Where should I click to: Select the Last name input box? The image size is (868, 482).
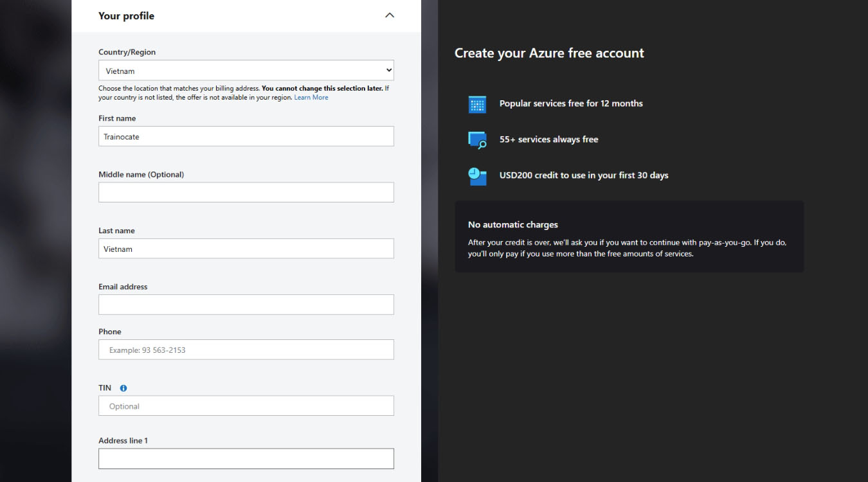pyautogui.click(x=246, y=249)
